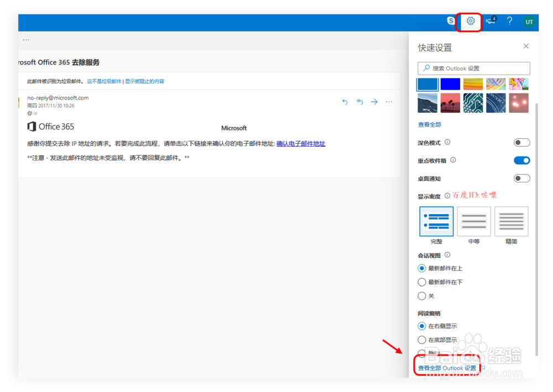The height and width of the screenshot is (392, 553).
Task: Open the UT account avatar
Action: point(529,22)
